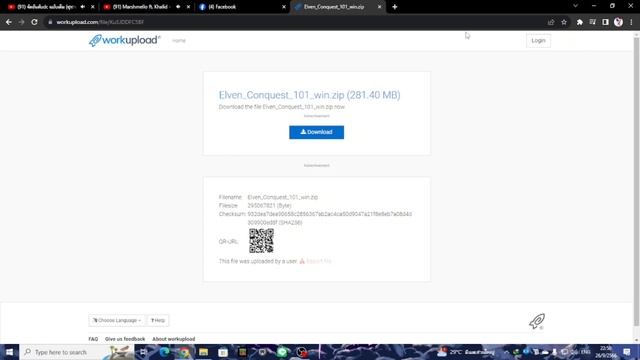The image size is (640, 360).
Task: Close the Marshmello YouTube tab
Action: click(x=188, y=7)
